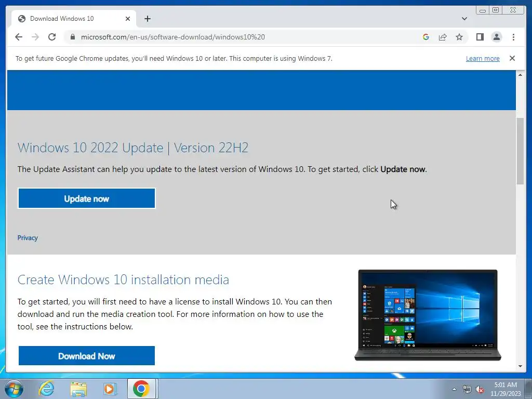Image resolution: width=532 pixels, height=399 pixels.
Task: Click Windows 10 2022 Update heading
Action: pos(132,148)
